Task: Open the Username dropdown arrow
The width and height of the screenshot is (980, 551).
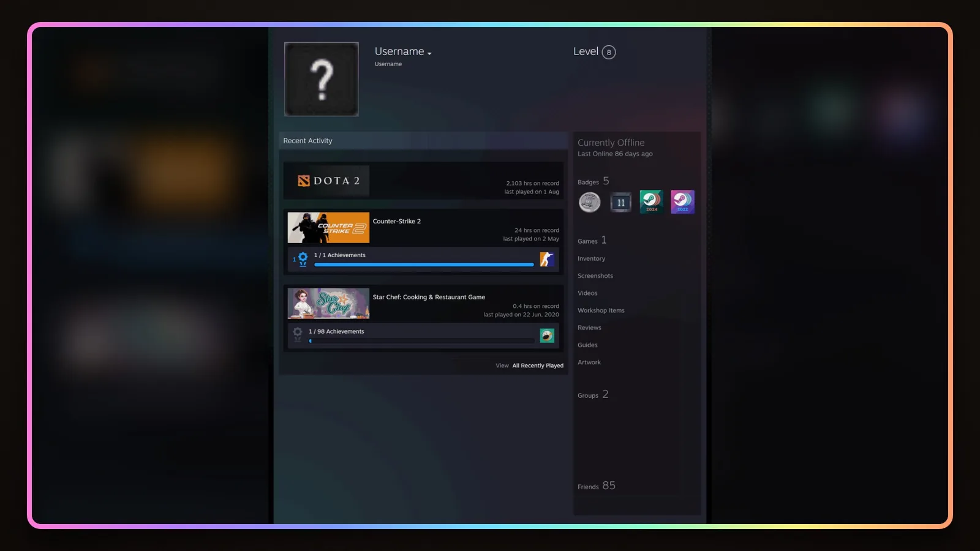Action: coord(429,54)
